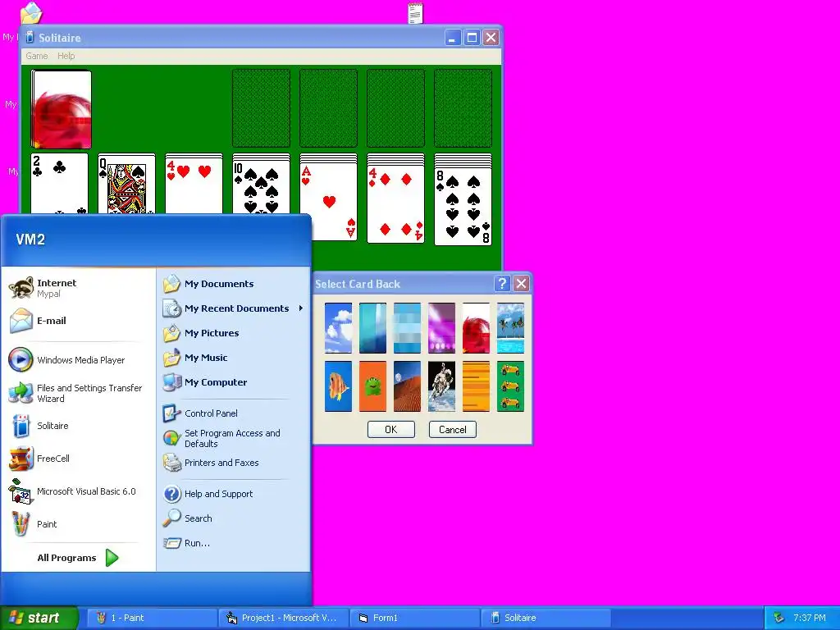Choose the green frog card back
840x630 pixels.
pos(372,386)
